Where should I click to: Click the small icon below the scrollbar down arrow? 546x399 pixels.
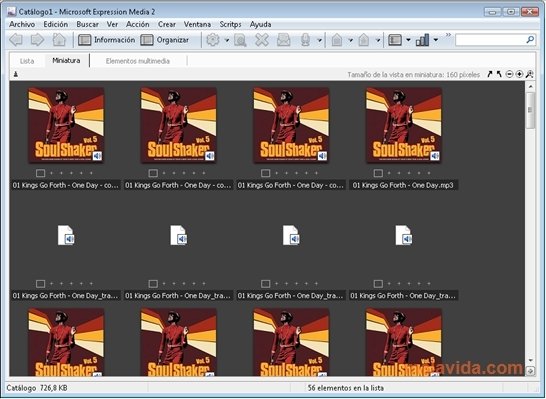click(530, 371)
